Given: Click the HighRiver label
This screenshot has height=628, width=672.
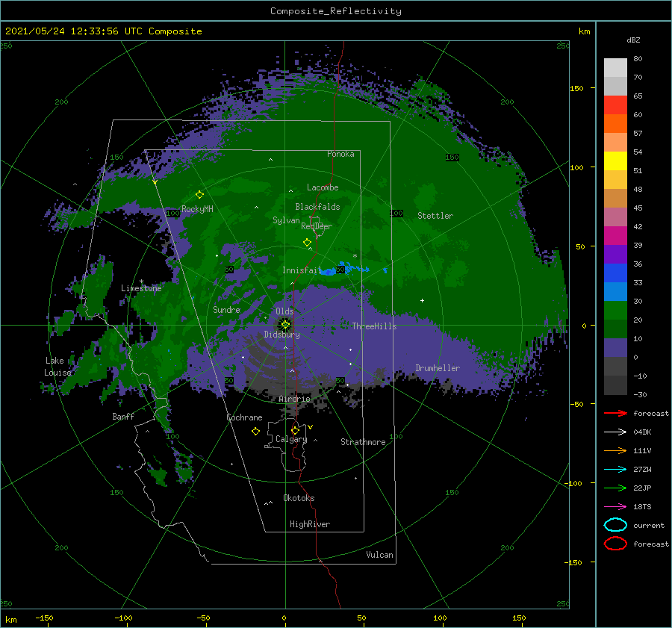Looking at the screenshot, I should [x=310, y=524].
